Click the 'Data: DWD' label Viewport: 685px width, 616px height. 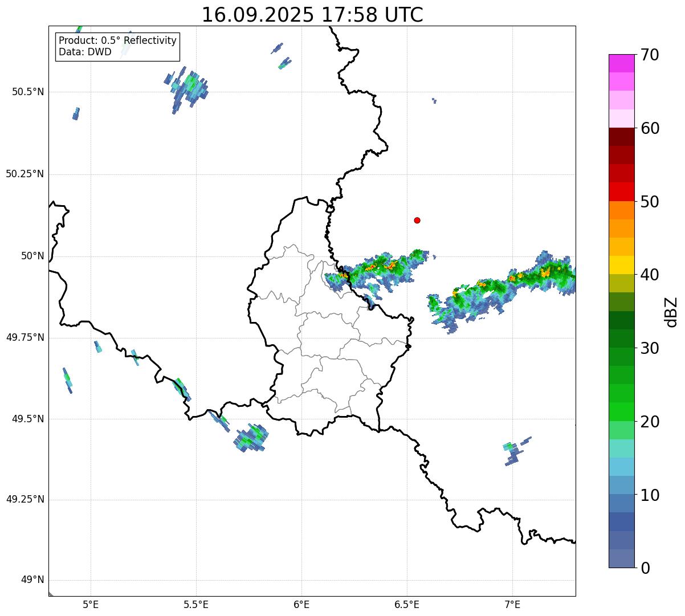click(85, 52)
